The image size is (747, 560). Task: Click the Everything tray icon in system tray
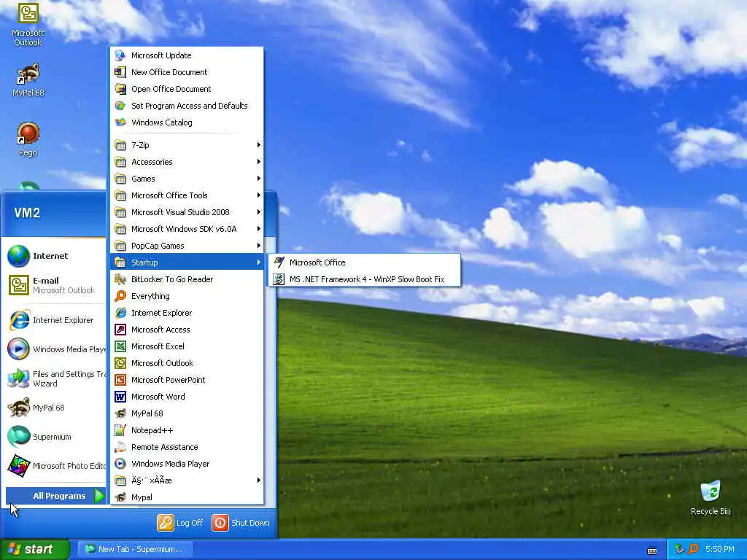[x=693, y=549]
